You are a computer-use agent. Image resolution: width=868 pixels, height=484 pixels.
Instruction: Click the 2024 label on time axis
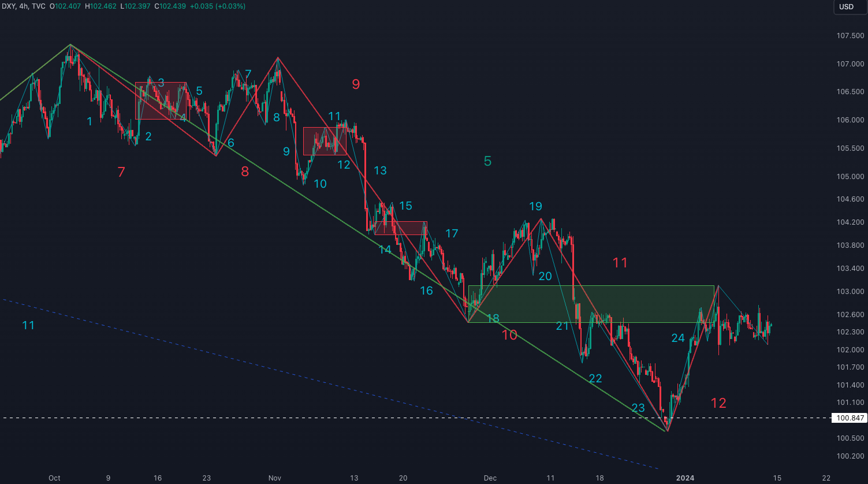(686, 478)
